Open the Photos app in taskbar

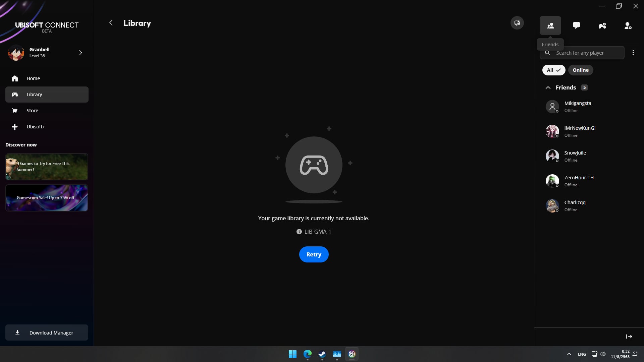pos(337,354)
